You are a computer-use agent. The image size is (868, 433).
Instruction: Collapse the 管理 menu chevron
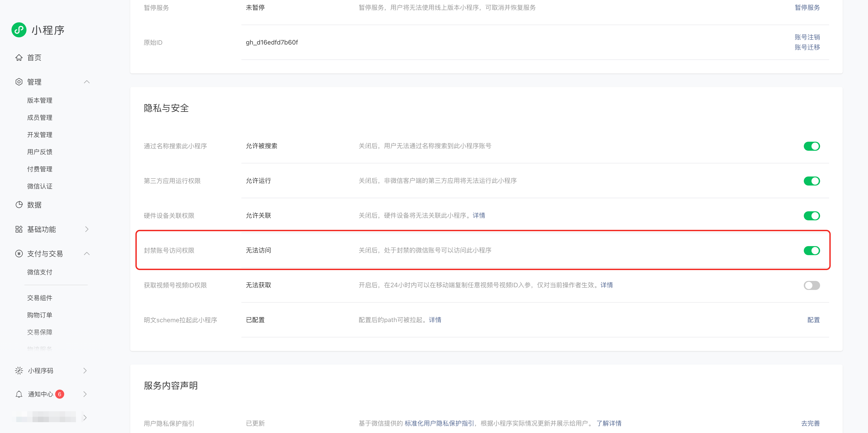[87, 82]
